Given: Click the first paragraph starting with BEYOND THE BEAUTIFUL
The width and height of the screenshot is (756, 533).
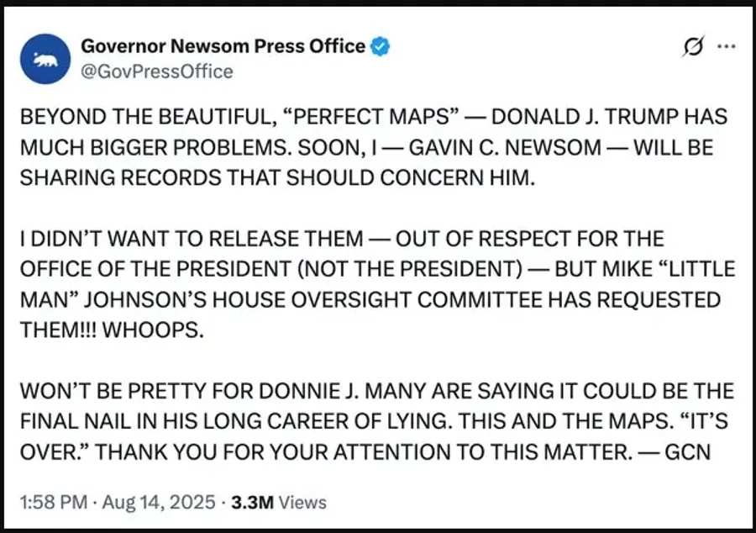Looking at the screenshot, I should point(374,147).
